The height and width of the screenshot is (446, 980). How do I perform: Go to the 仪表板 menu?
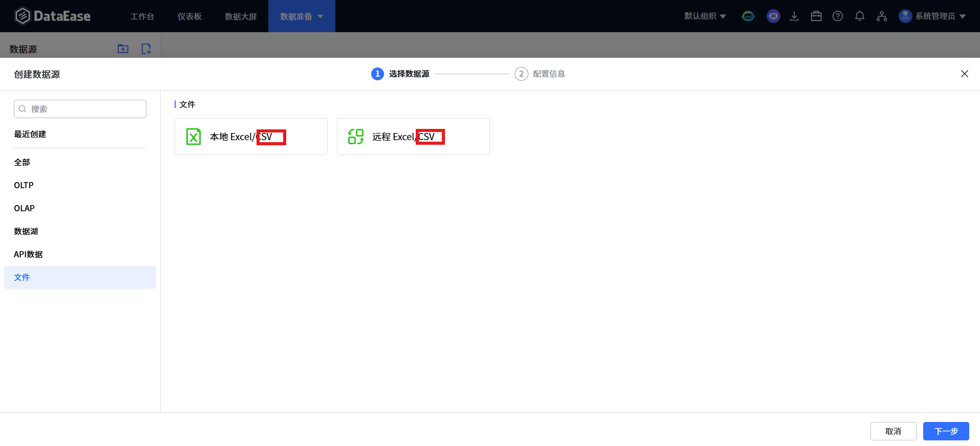click(189, 16)
